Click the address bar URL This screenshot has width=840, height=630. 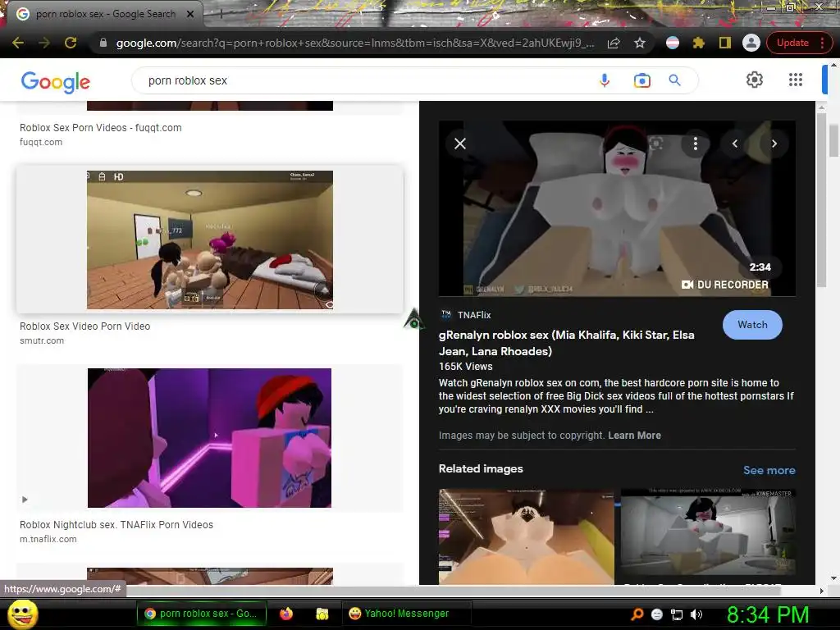click(x=354, y=43)
